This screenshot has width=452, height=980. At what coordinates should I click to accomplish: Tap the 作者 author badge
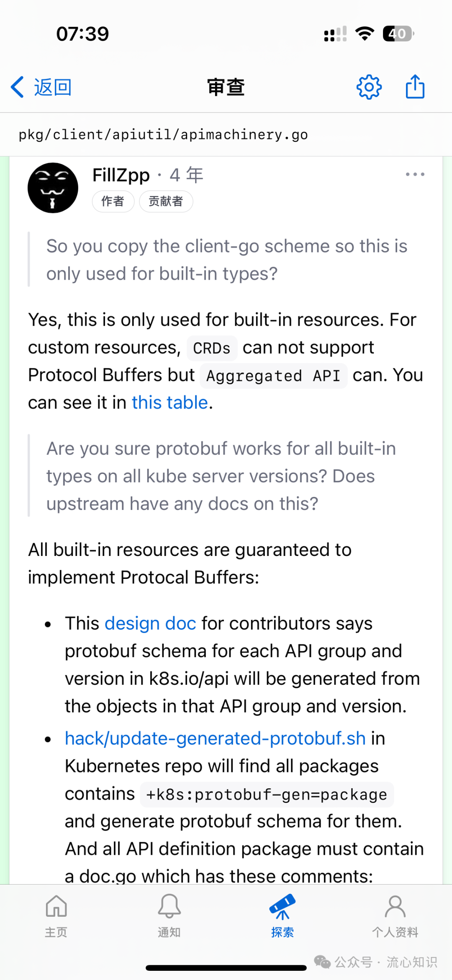pyautogui.click(x=113, y=201)
